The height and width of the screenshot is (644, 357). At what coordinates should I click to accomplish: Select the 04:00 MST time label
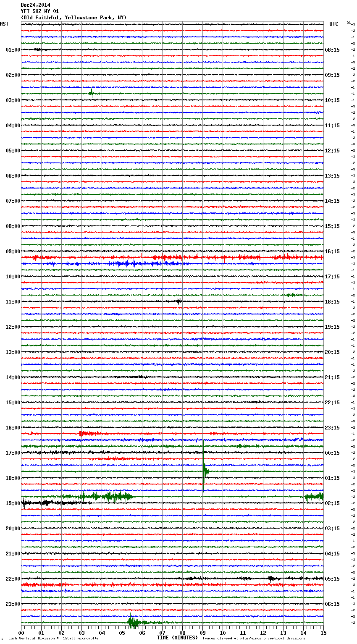point(13,126)
